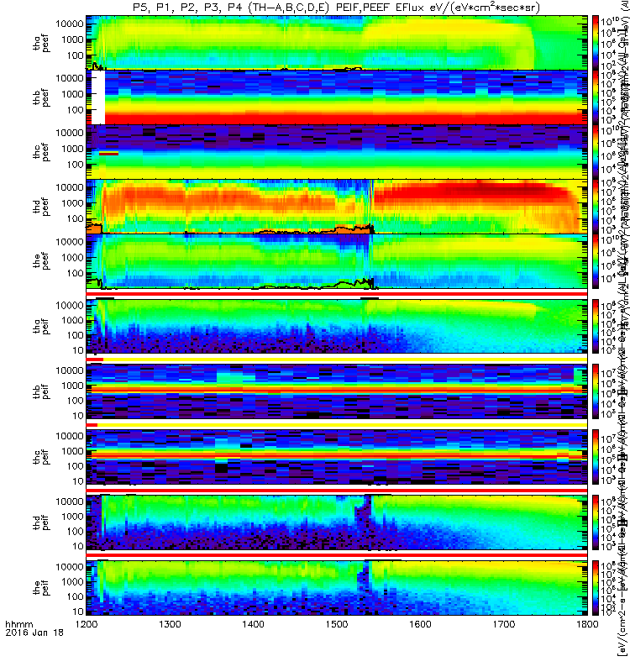Click the color bar beside thb peef panel
The width and height of the screenshot is (630, 672).
(596, 97)
